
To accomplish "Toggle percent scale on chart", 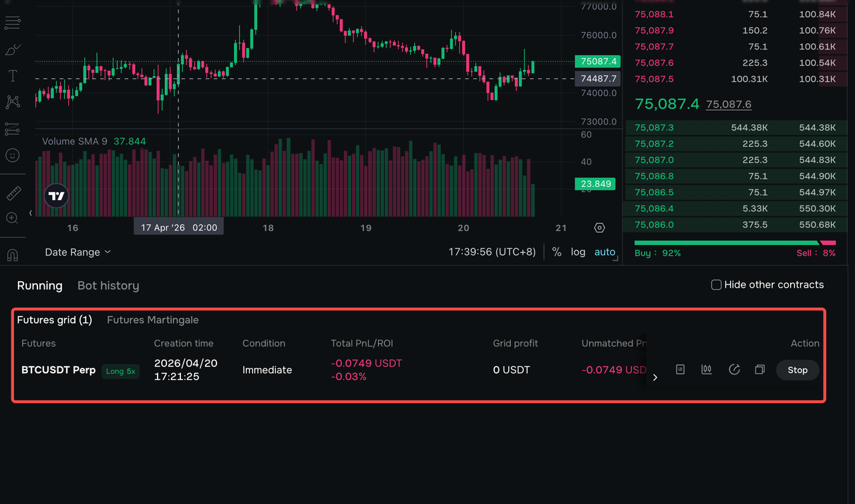I will [x=556, y=252].
